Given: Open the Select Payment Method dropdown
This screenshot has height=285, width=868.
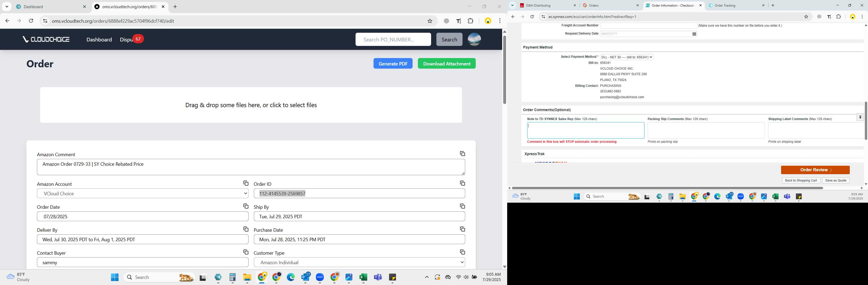Looking at the screenshot, I should (x=626, y=57).
